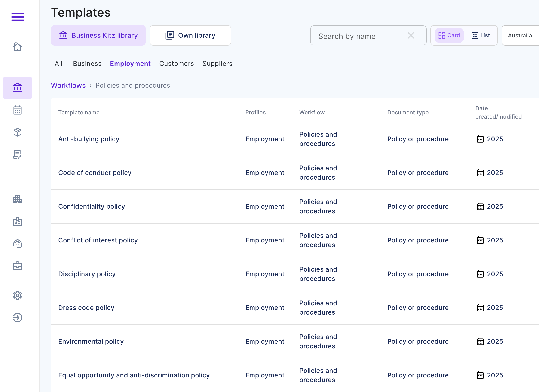Image resolution: width=539 pixels, height=392 pixels.
Task: Open the settings gear icon
Action: click(17, 295)
